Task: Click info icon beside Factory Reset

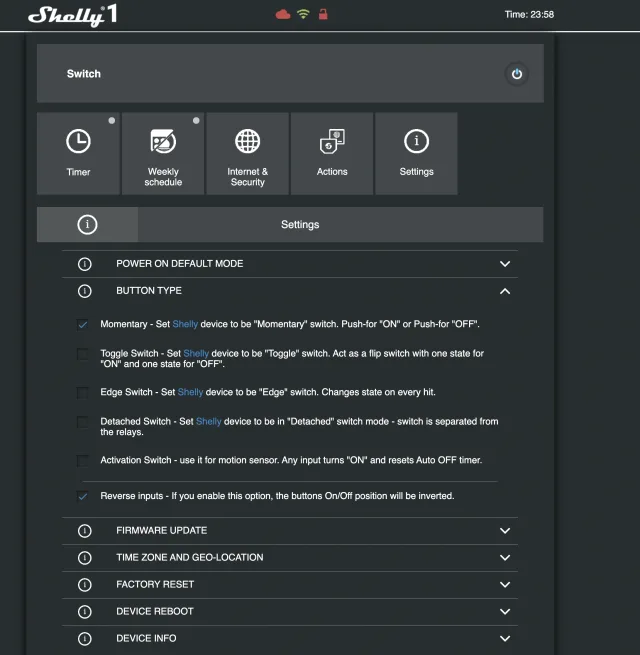Action: click(x=85, y=585)
